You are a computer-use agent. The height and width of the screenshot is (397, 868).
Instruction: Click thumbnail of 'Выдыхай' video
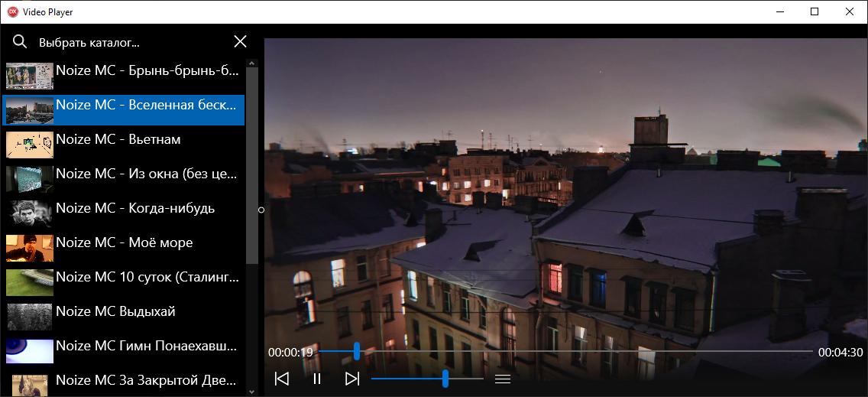click(x=30, y=317)
